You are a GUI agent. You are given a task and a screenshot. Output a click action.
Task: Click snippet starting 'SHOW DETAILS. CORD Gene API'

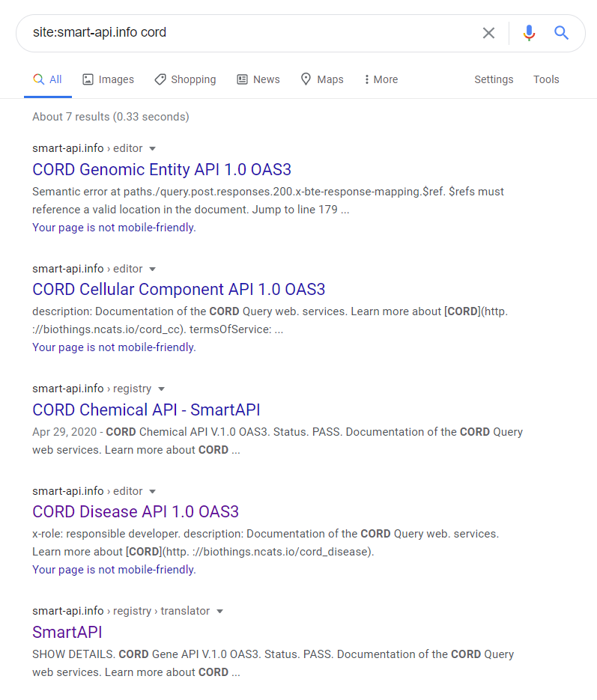(x=273, y=663)
